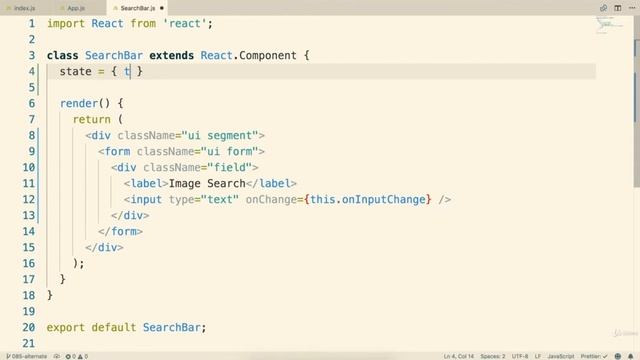Image resolution: width=640 pixels, height=360 pixels.
Task: Click the 'return' keyword on line 7
Action: click(x=91, y=120)
